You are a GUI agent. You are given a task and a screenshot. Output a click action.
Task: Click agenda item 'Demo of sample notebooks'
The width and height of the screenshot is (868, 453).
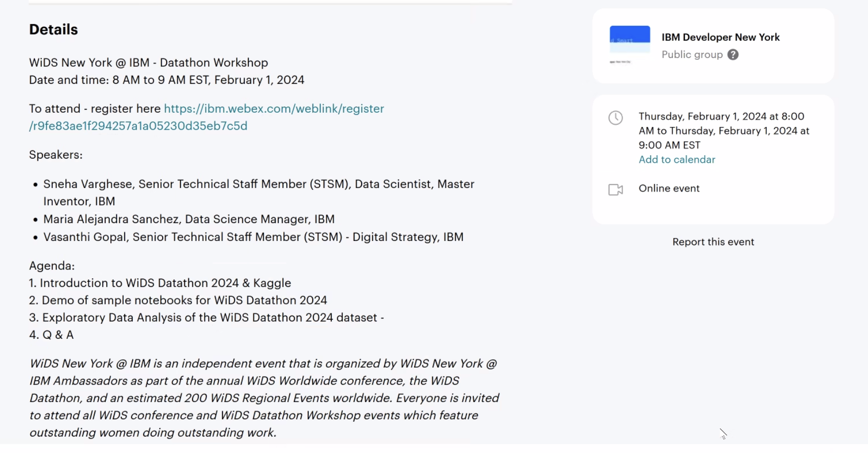click(x=178, y=300)
